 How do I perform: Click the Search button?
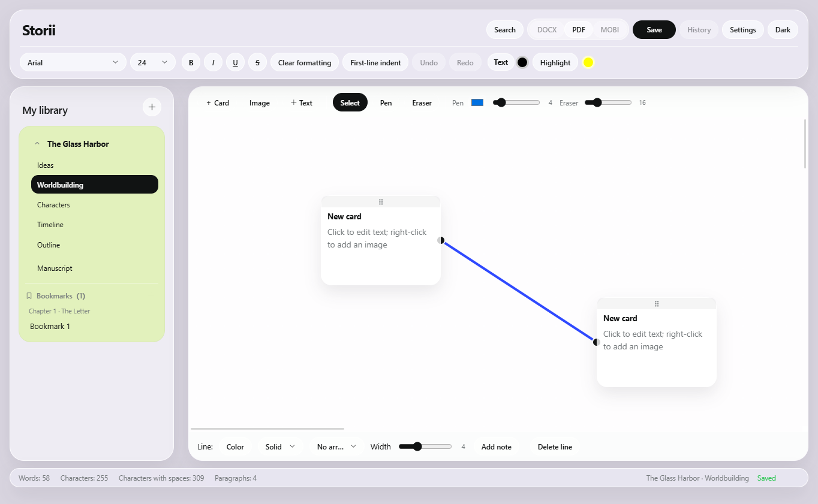coord(505,30)
